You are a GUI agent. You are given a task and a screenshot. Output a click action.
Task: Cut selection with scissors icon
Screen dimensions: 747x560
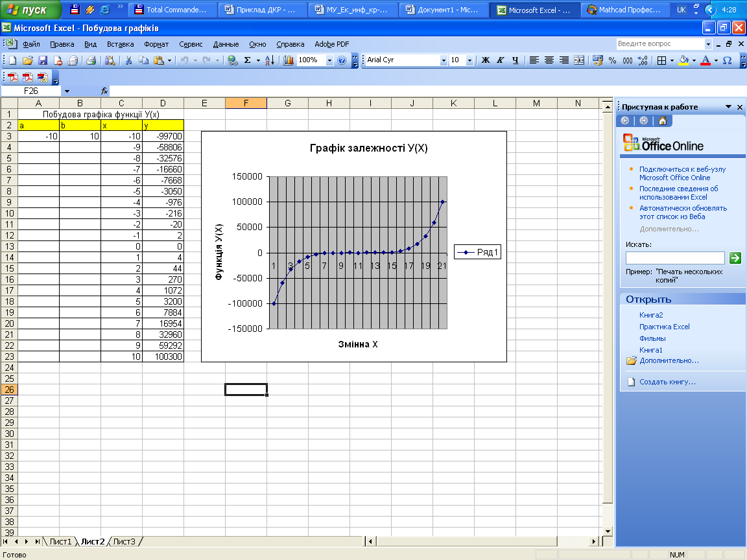tap(128, 60)
